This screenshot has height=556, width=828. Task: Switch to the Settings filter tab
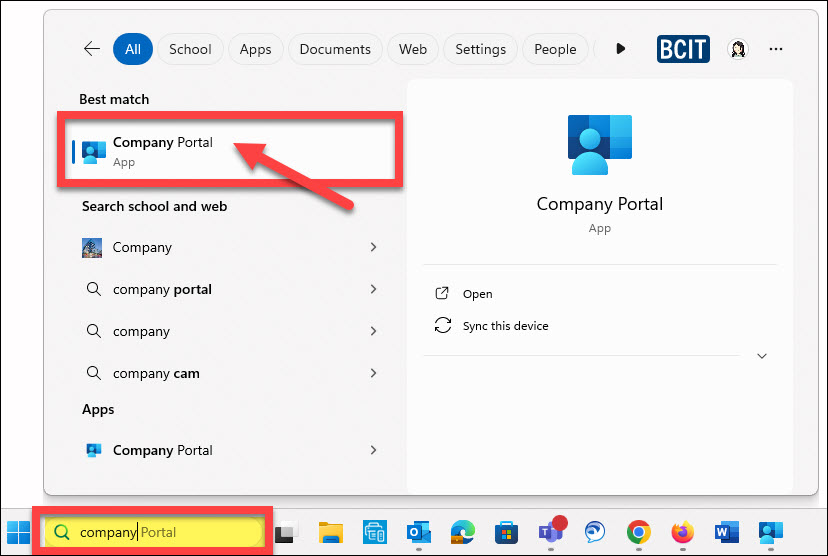481,49
